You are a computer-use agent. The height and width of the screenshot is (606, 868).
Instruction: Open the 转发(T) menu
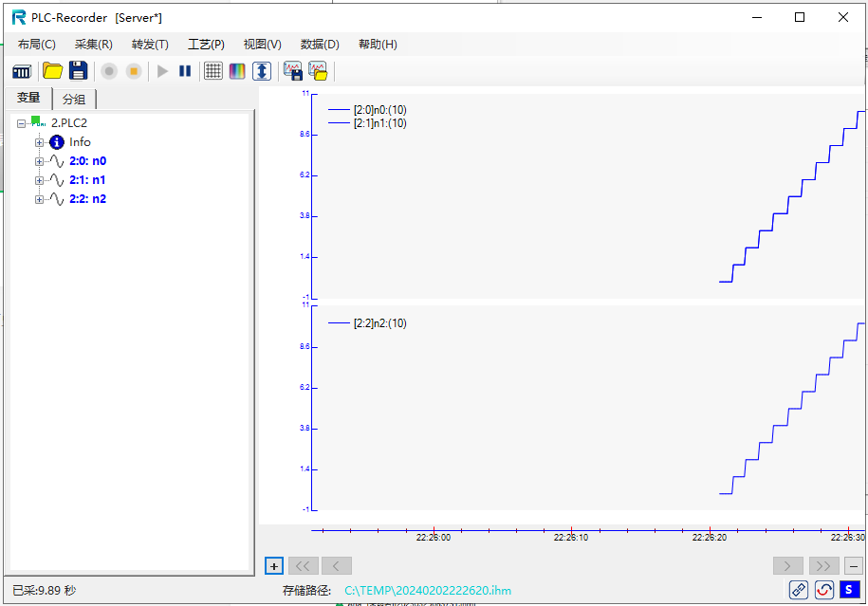[x=150, y=45]
